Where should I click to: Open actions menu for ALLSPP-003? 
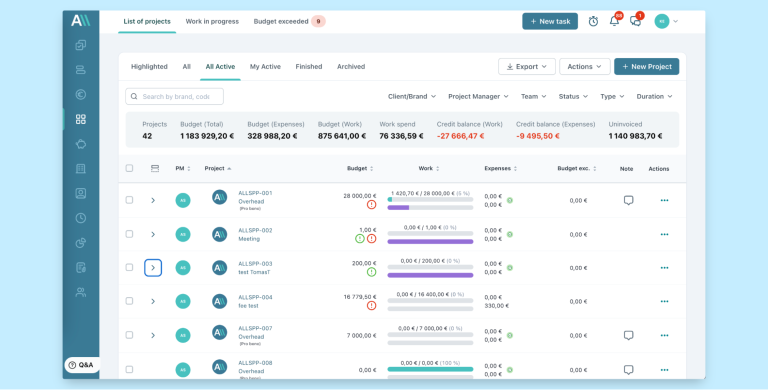coord(664,268)
